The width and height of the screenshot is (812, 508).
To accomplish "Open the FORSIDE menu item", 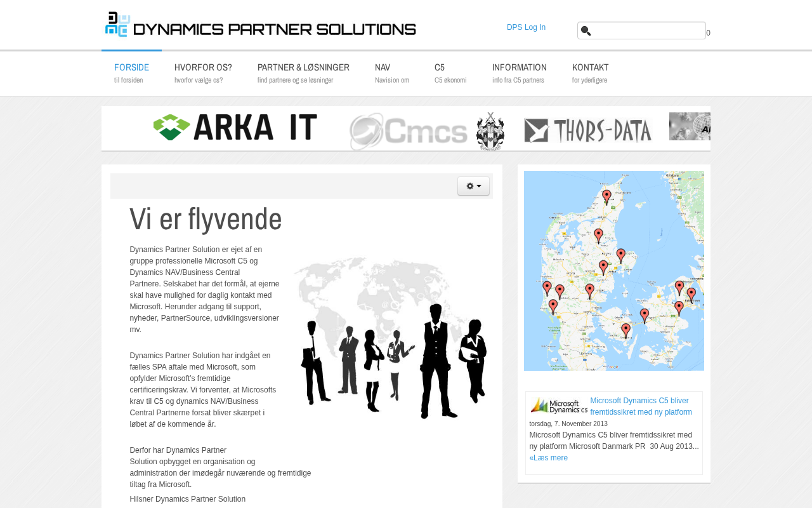I will 131,74.
